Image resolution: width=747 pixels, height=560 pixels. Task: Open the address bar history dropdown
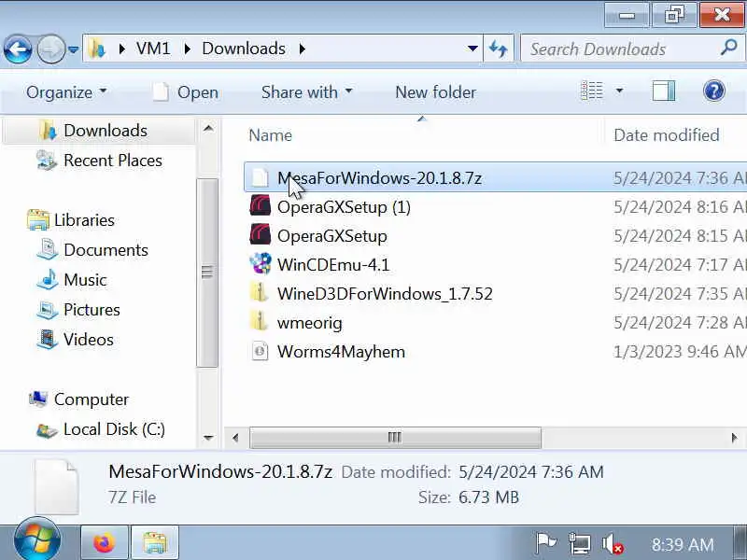(x=472, y=49)
